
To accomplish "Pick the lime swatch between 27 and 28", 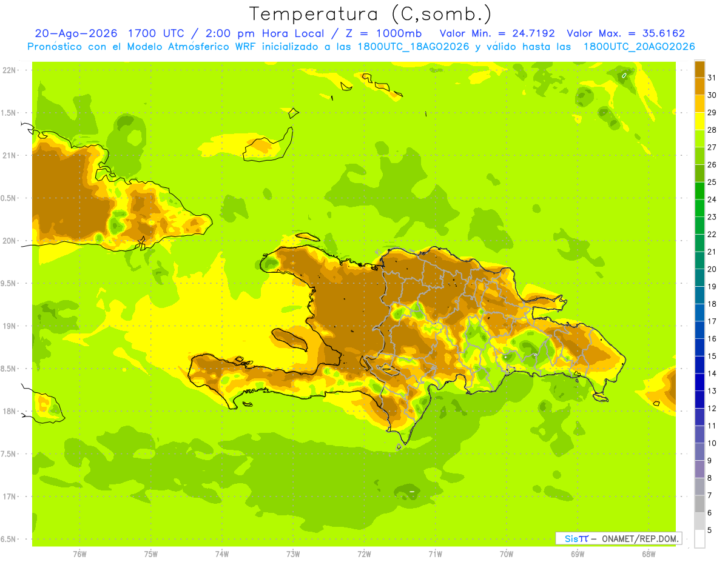I will coord(699,139).
